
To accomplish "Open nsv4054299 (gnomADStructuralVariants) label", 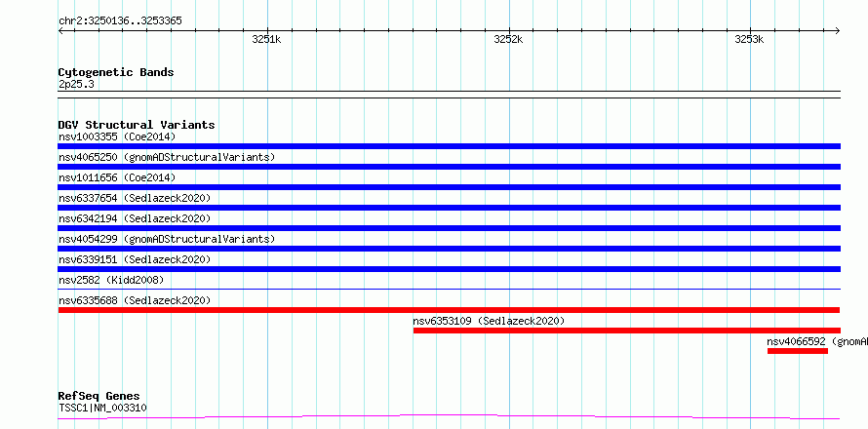I will click(x=167, y=239).
